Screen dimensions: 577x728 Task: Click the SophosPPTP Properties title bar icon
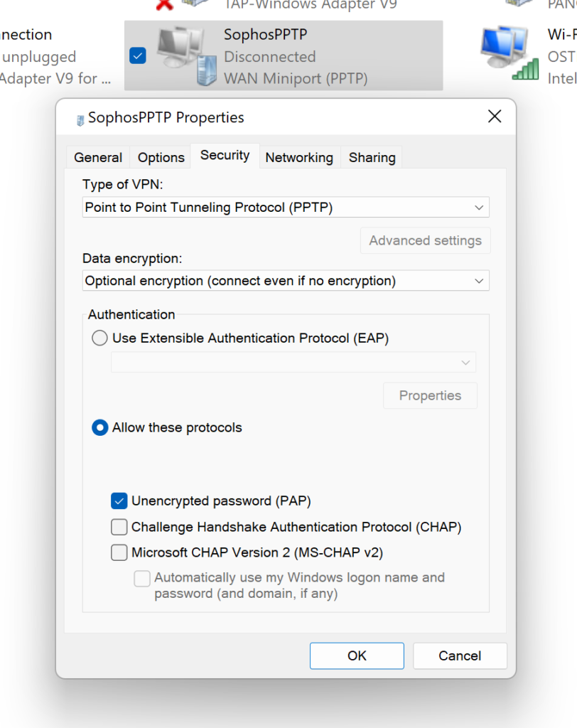coord(79,117)
